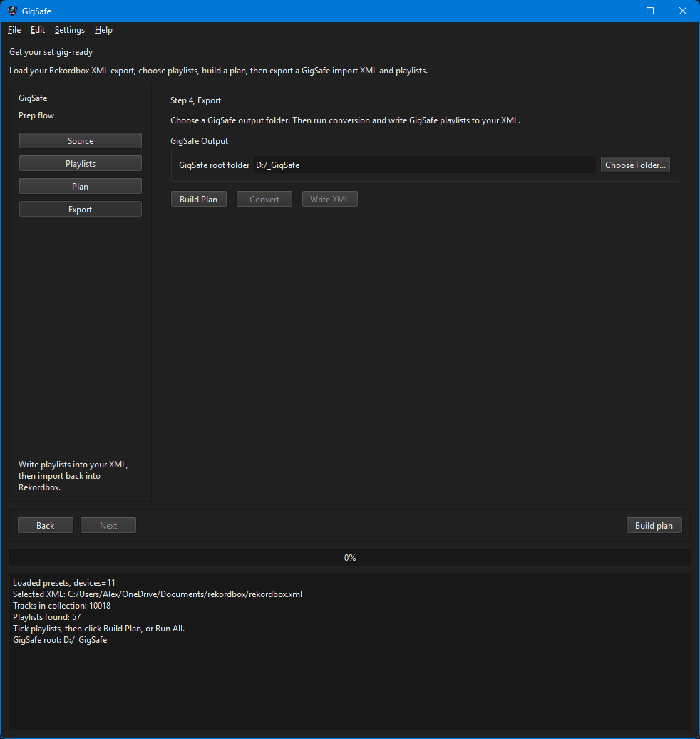Click inside the log output panel

350,684
